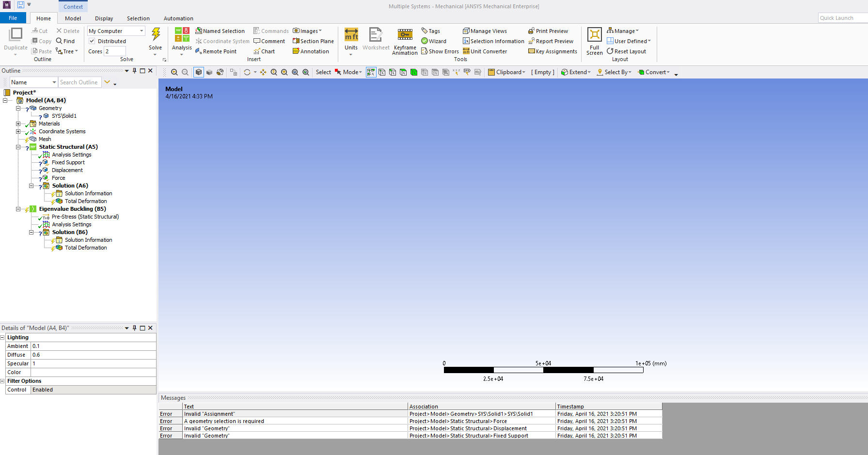Open the Wizard tool

click(434, 41)
